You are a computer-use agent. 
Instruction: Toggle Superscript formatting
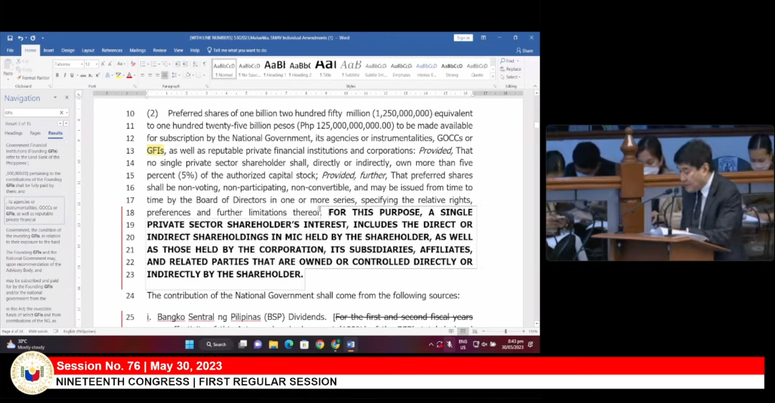click(97, 75)
